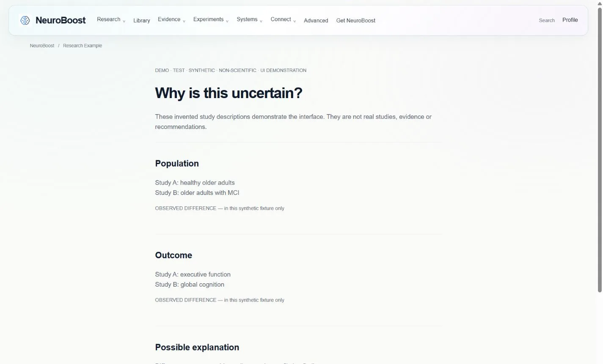Click the page vertical scrollbar
This screenshot has height=364, width=603.
pyautogui.click(x=599, y=150)
